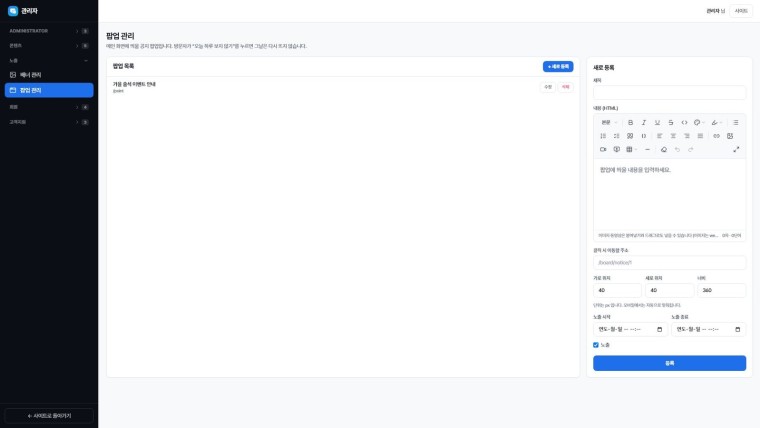Insert inline code with angle-brackets icon
Screen dimensions: 760x428
tap(684, 123)
